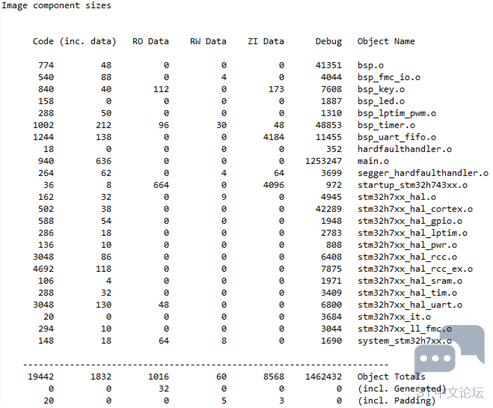Click the total inc. data value 1832
This screenshot has height=408, width=493.
click(101, 377)
